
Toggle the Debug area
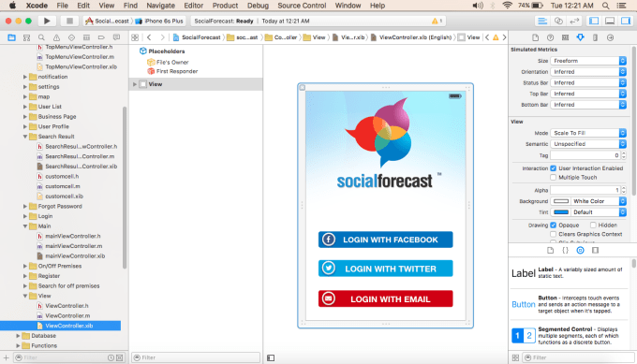click(610, 21)
